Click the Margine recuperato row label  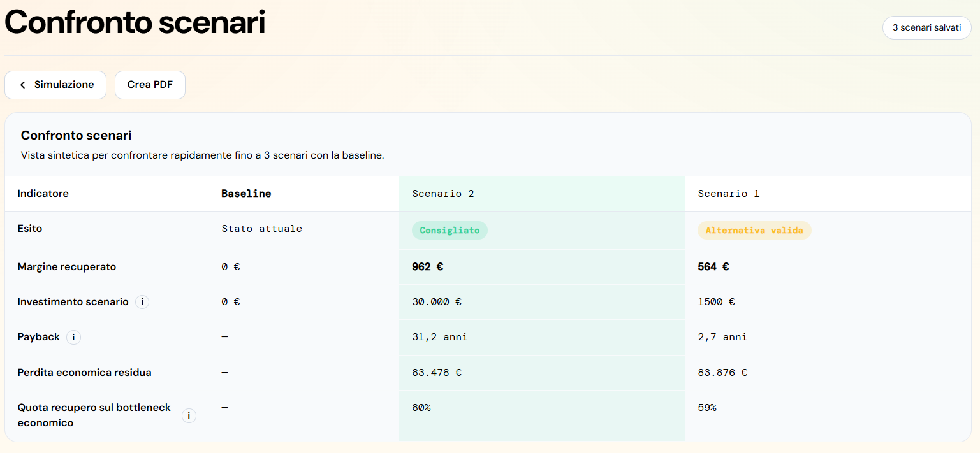click(x=67, y=267)
